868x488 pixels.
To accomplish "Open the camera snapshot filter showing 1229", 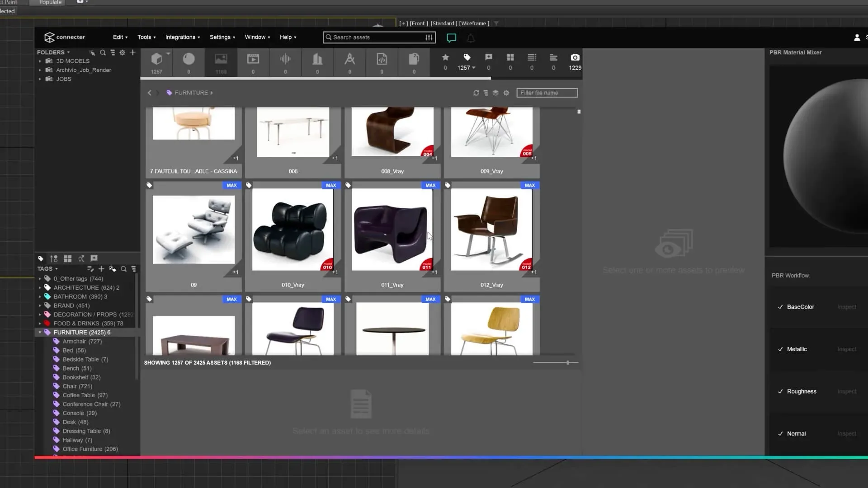I will click(575, 57).
